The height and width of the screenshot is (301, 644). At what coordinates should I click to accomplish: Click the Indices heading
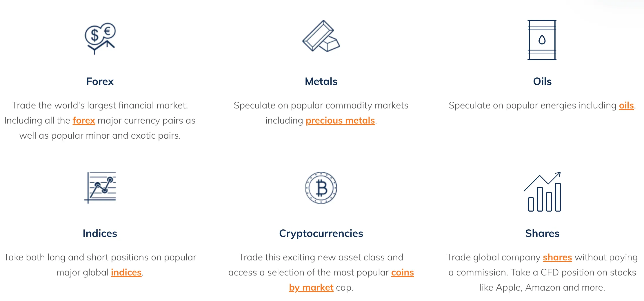tap(100, 233)
